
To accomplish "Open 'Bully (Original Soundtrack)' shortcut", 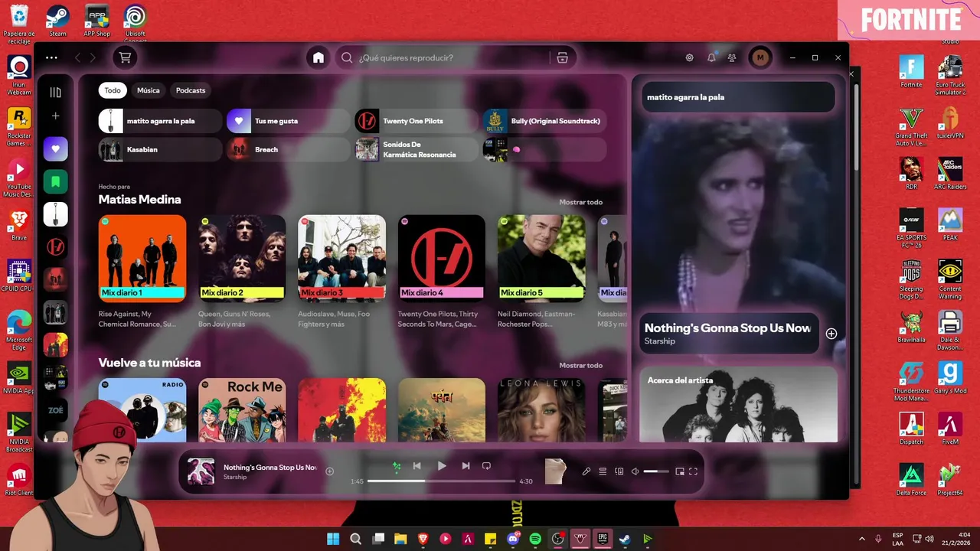I will point(544,121).
